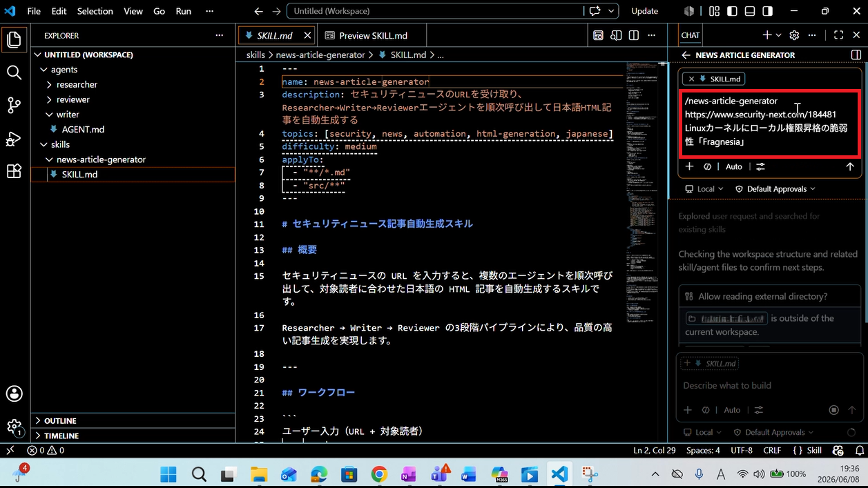This screenshot has width=868, height=488.
Task: Open the Manage gear in activity bar
Action: 14,427
